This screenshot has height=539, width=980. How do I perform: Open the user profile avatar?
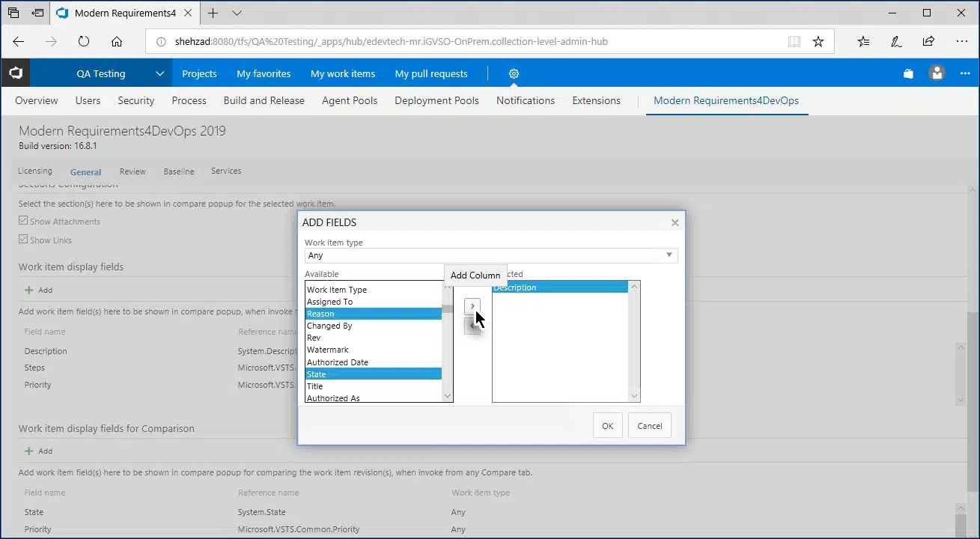click(x=937, y=73)
